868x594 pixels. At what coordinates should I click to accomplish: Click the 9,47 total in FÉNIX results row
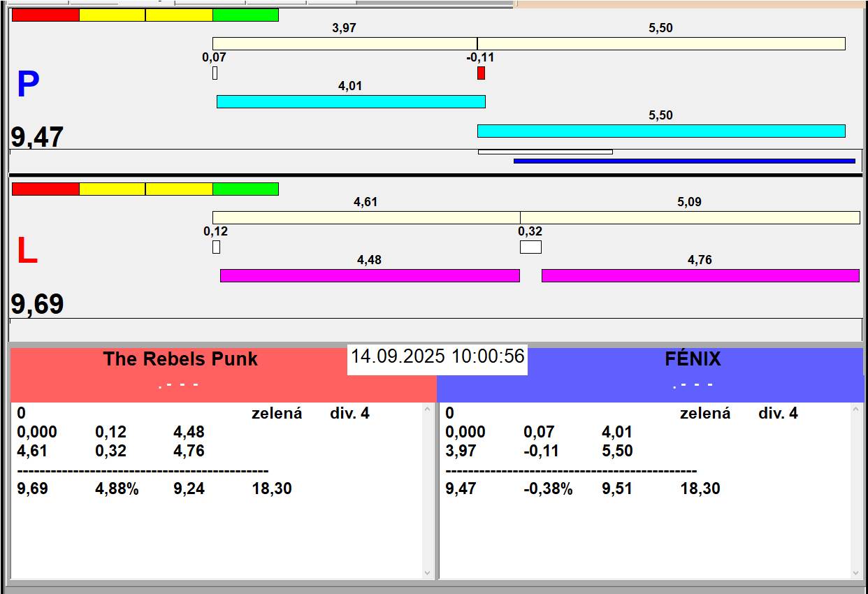pyautogui.click(x=461, y=489)
